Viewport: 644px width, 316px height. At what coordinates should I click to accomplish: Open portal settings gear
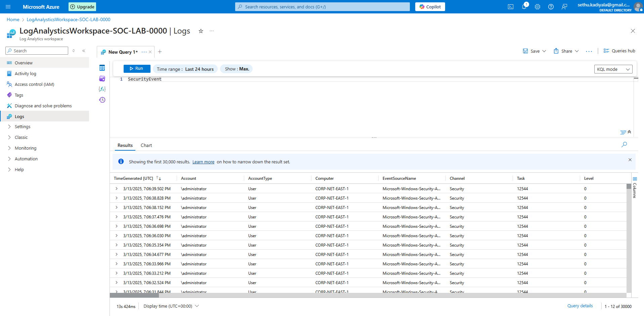pos(538,7)
